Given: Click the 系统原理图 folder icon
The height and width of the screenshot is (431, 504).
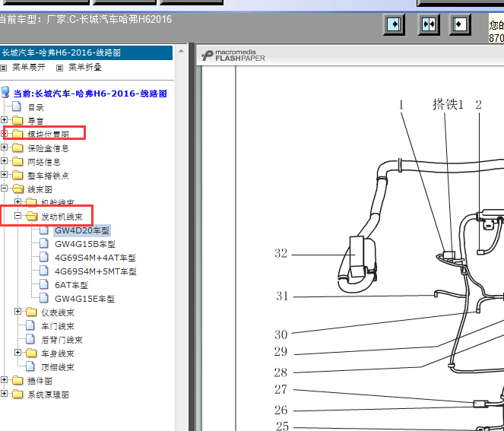Looking at the screenshot, I should click(17, 394).
